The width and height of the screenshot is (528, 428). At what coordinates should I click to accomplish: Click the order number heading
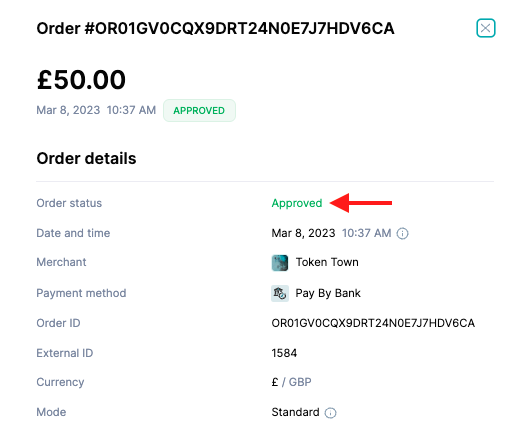[x=216, y=28]
